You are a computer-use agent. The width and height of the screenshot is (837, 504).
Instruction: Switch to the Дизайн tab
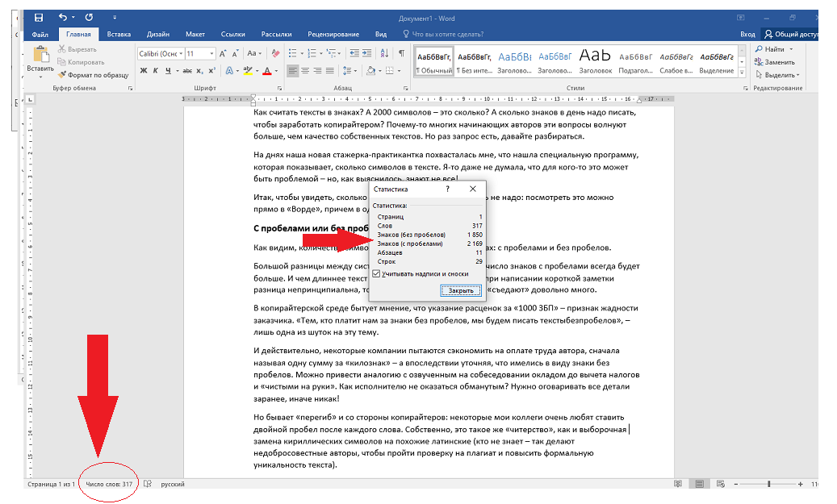pos(158,34)
